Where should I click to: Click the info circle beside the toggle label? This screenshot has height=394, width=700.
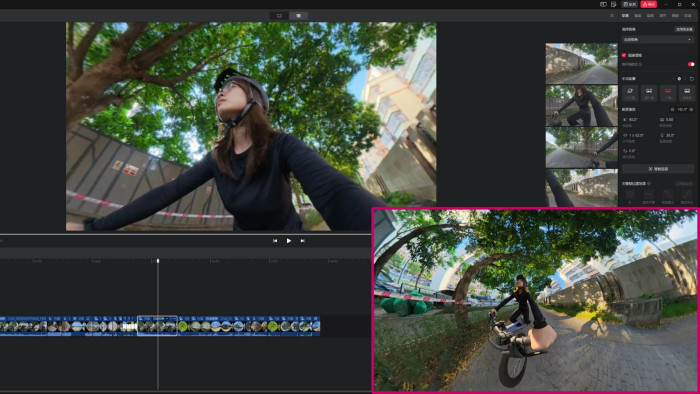pyautogui.click(x=641, y=64)
